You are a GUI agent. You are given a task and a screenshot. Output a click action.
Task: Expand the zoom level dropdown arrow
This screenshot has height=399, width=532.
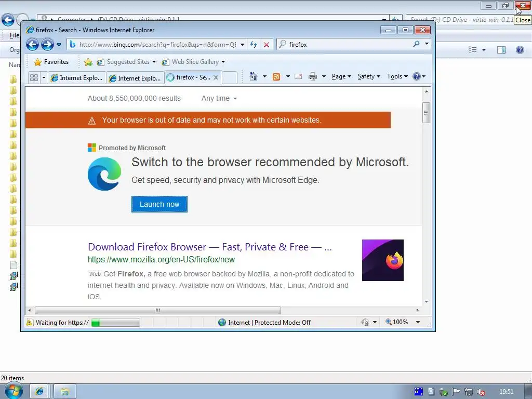point(418,322)
